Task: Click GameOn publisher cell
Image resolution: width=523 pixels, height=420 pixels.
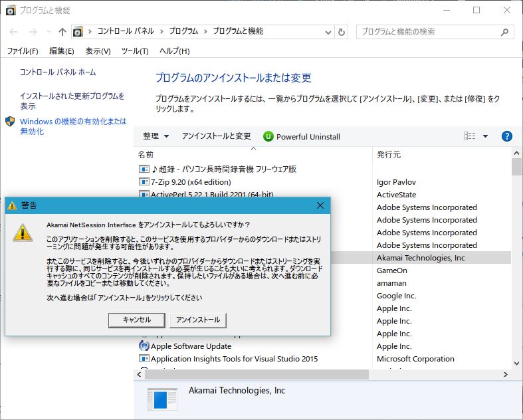Action: point(392,270)
